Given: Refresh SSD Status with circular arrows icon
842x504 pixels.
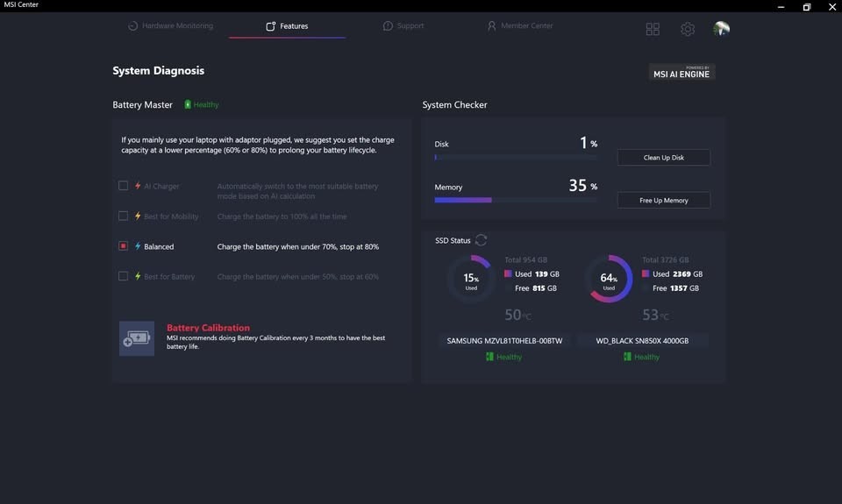Looking at the screenshot, I should click(482, 240).
